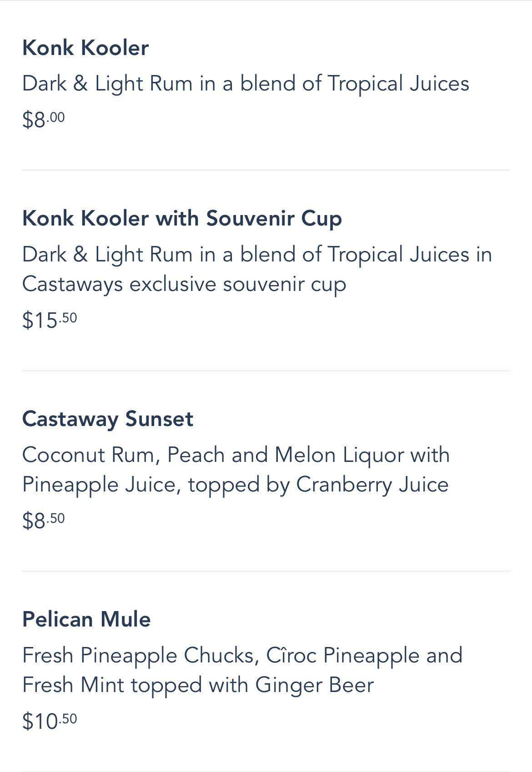Click the word Cîroc in Pelican Mule description
This screenshot has height=772, width=532.
coord(291,656)
